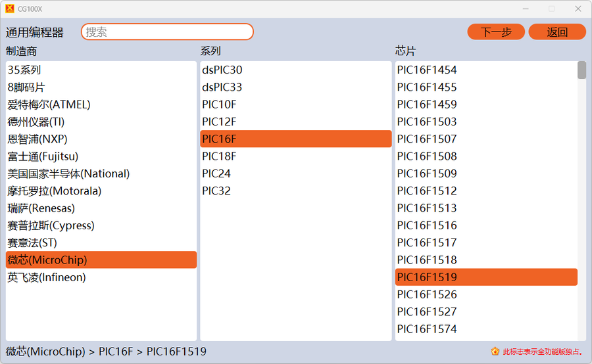Choose 德州仪器(TI) from manufacturer list
The width and height of the screenshot is (592, 364).
(36, 122)
